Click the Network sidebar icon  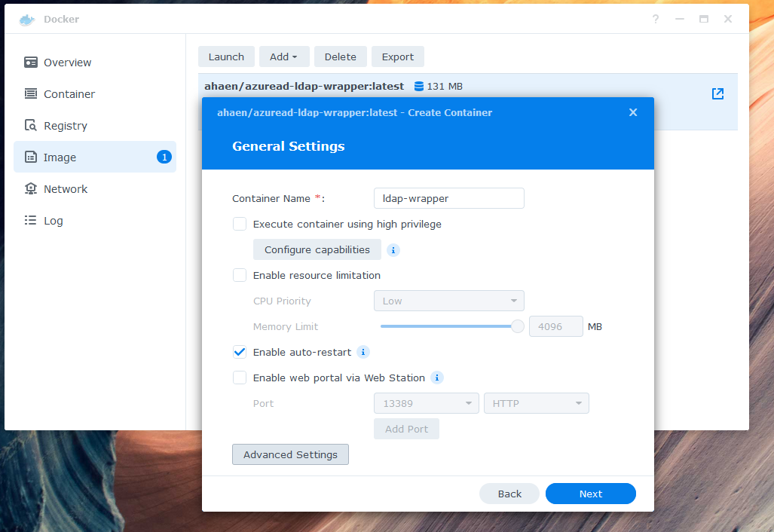[x=31, y=188]
